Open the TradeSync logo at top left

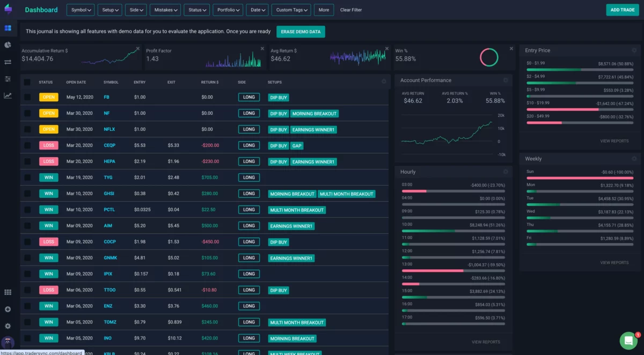click(x=8, y=9)
